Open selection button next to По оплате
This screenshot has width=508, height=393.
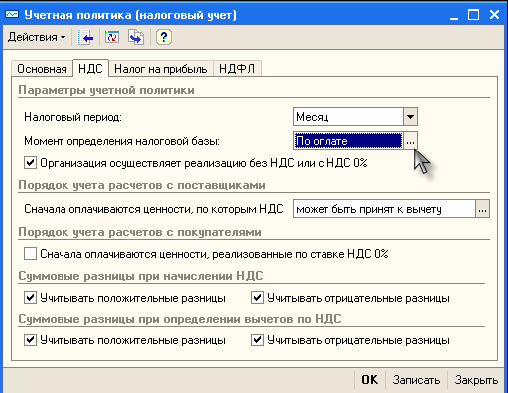pyautogui.click(x=410, y=141)
